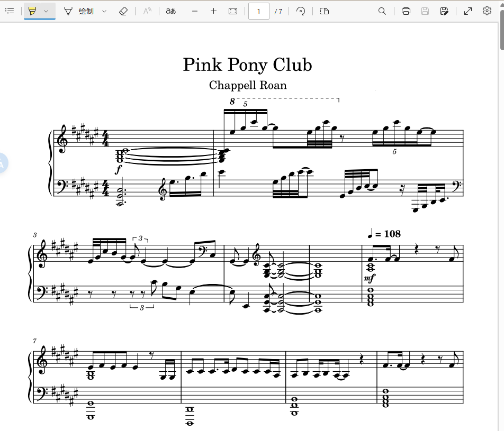Open the translate document option
Image resolution: width=504 pixels, height=431 pixels.
[170, 11]
